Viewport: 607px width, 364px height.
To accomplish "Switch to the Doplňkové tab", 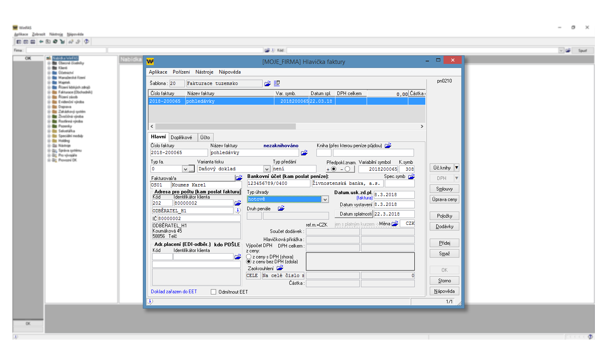I will (181, 138).
